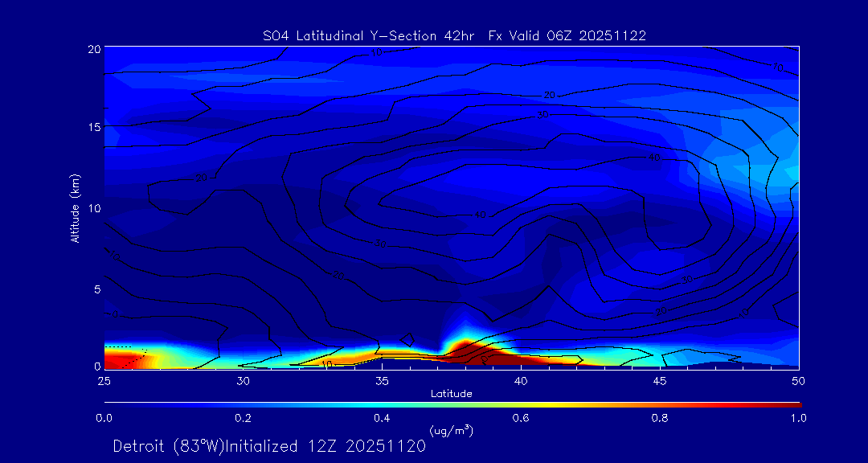Viewport: 868px width, 463px height.
Task: Click color bar scale value "0.8"
Action: (660, 418)
